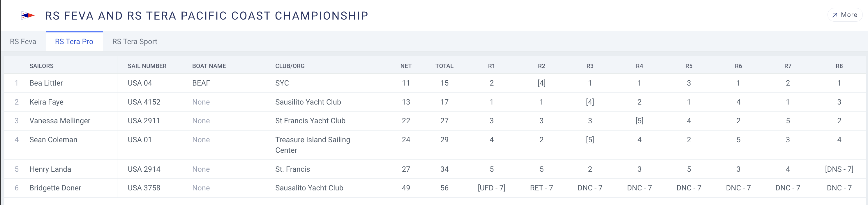
Task: Click Vanessa Mellinger in sailors list
Action: point(60,121)
